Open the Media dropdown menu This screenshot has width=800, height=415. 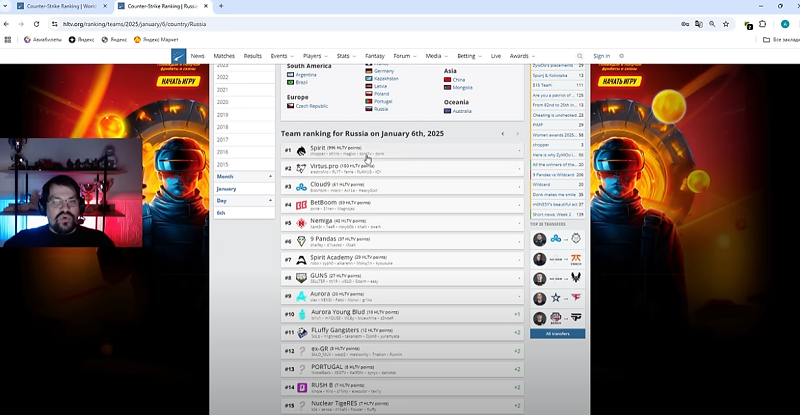click(436, 56)
